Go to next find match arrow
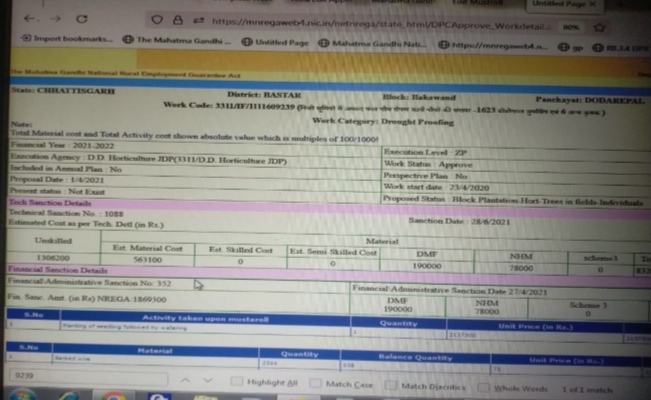651x400 pixels. (x=207, y=381)
